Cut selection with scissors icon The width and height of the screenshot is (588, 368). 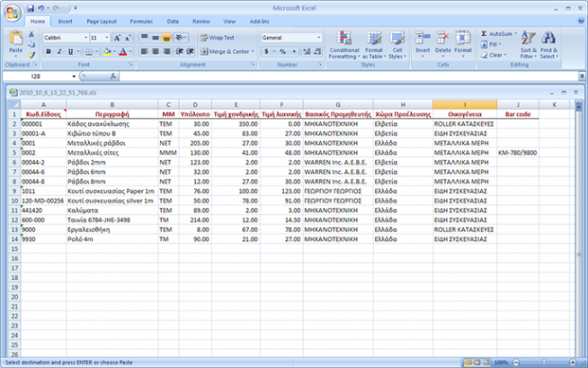pos(31,34)
